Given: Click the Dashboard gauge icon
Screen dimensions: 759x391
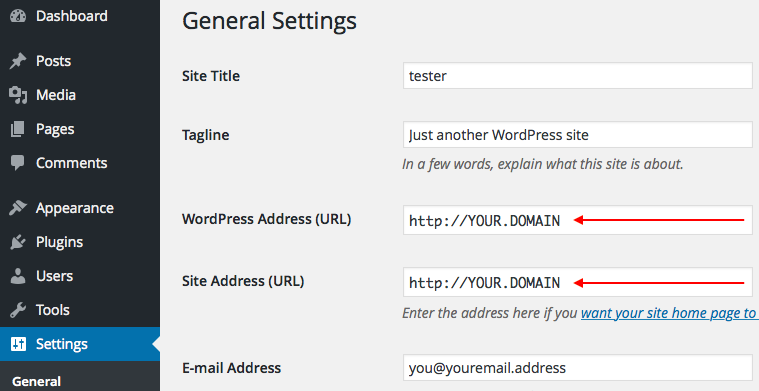Looking at the screenshot, I should pos(18,16).
